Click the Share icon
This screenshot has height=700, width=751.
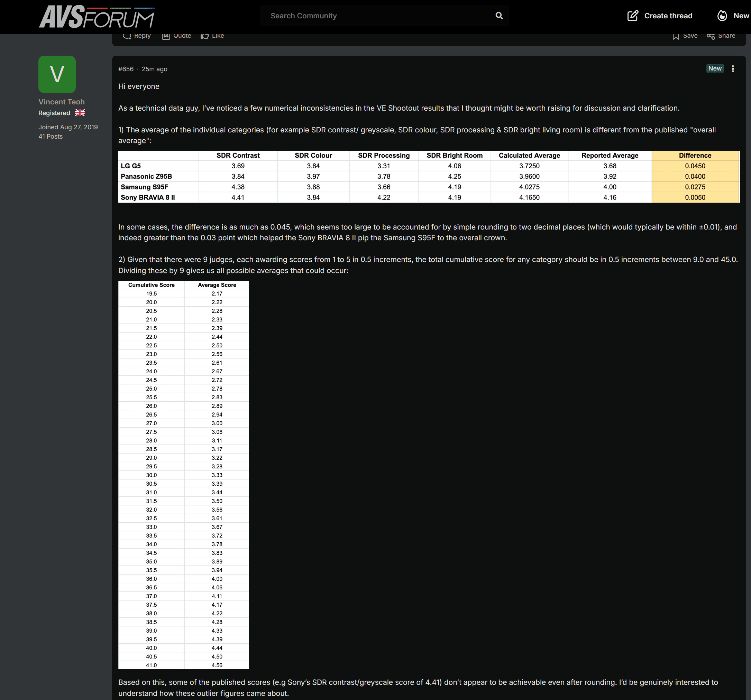point(711,36)
